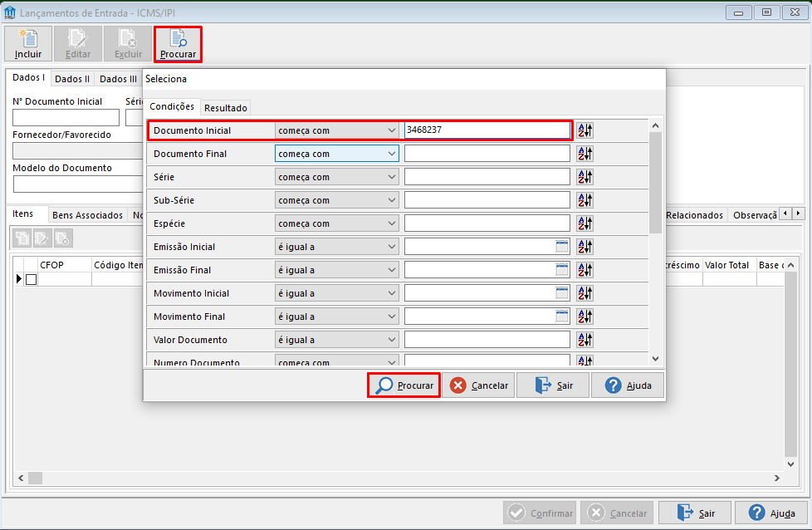Open calendar picker for Movimento Inicial
The width and height of the screenshot is (812, 530).
(x=562, y=293)
